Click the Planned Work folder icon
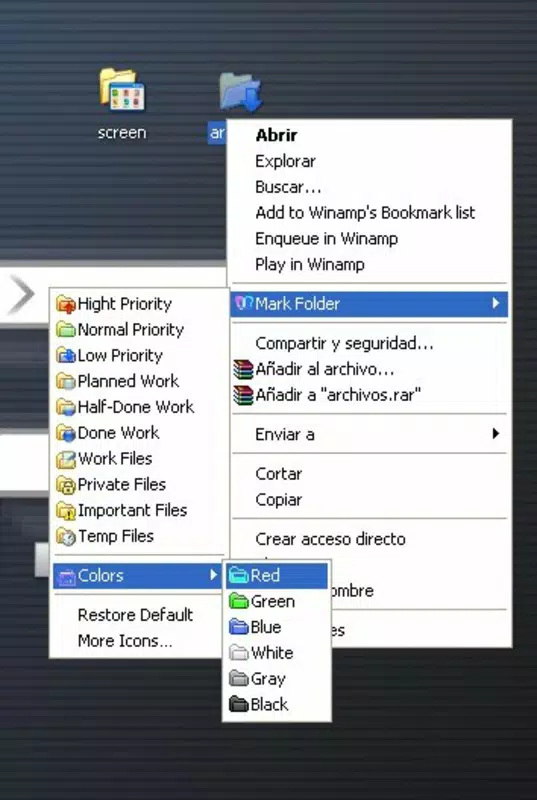This screenshot has width=537, height=800. 66,381
